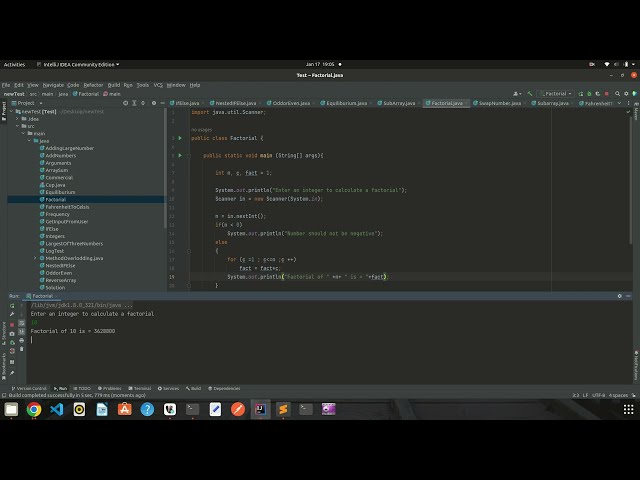
Task: Click run gutter arrow beside class Factorial
Action: [180, 138]
